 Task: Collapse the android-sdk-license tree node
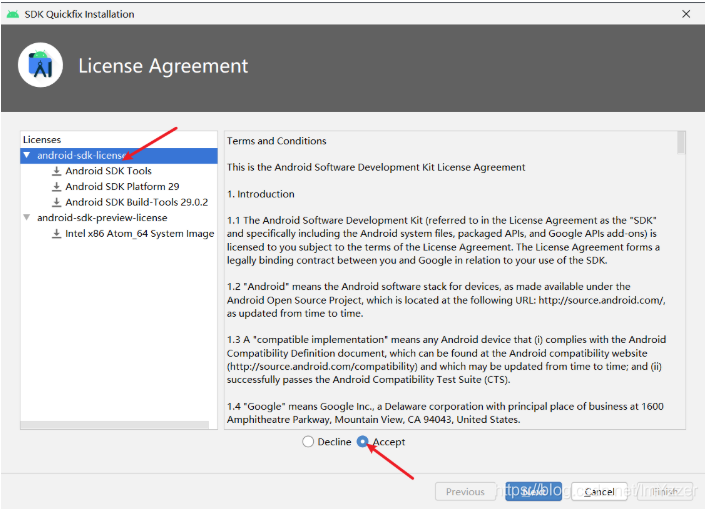tap(27, 155)
